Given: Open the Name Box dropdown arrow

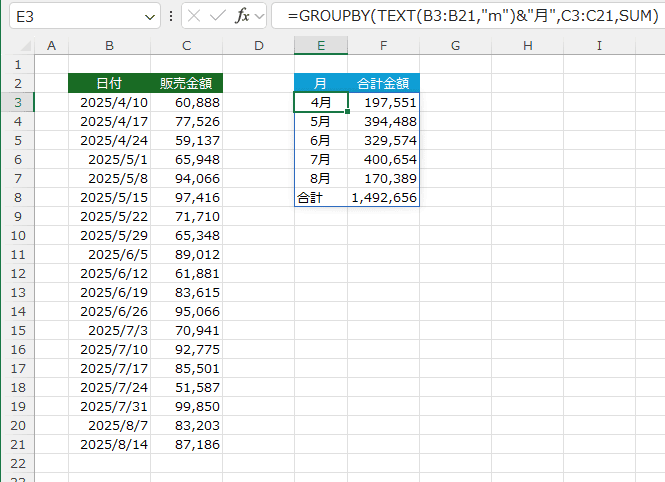Looking at the screenshot, I should tap(150, 17).
